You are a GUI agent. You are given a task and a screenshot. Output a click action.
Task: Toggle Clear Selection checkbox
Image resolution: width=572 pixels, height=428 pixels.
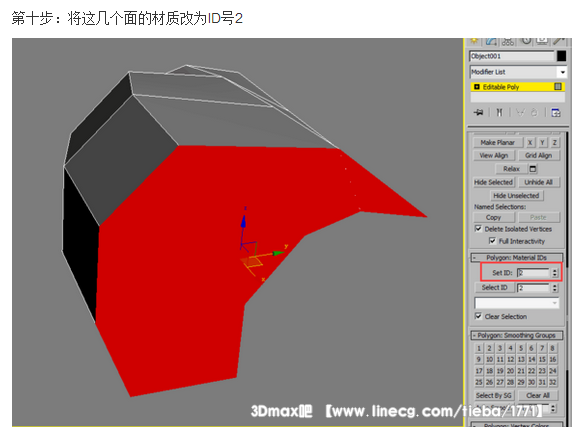pyautogui.click(x=479, y=316)
